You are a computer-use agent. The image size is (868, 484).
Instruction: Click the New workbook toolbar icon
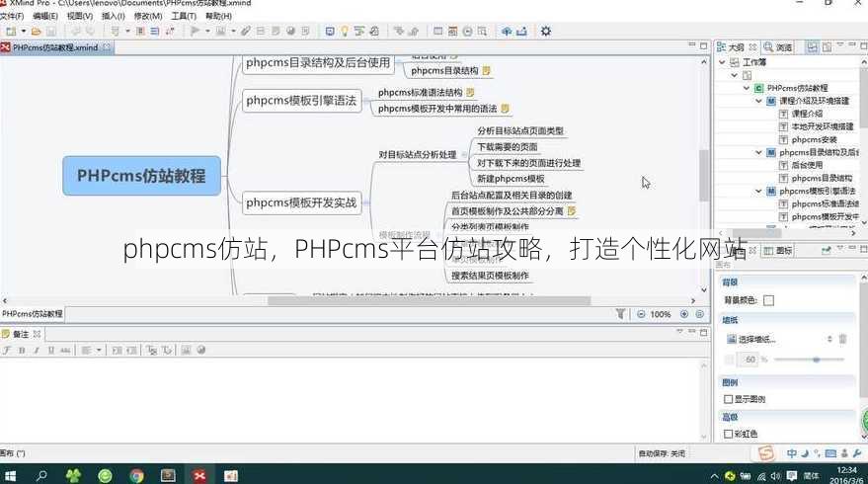11,32
